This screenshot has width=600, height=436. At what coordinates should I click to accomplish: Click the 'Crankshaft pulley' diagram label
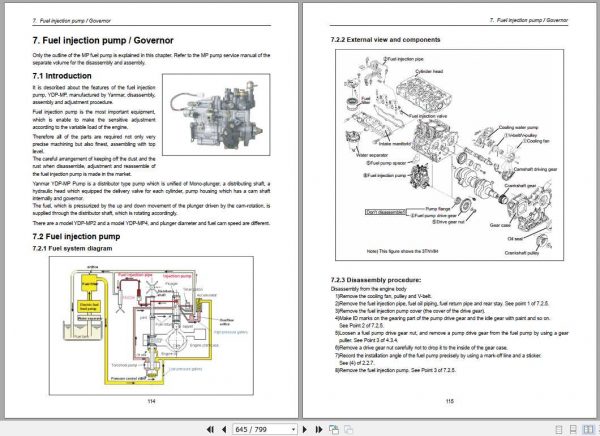[522, 253]
